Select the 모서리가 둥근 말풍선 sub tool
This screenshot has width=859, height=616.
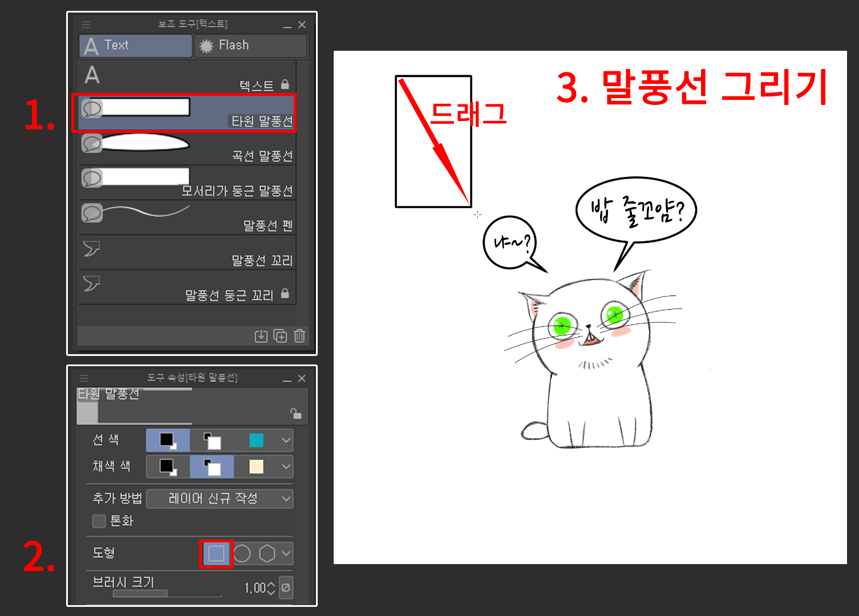pyautogui.click(x=187, y=183)
